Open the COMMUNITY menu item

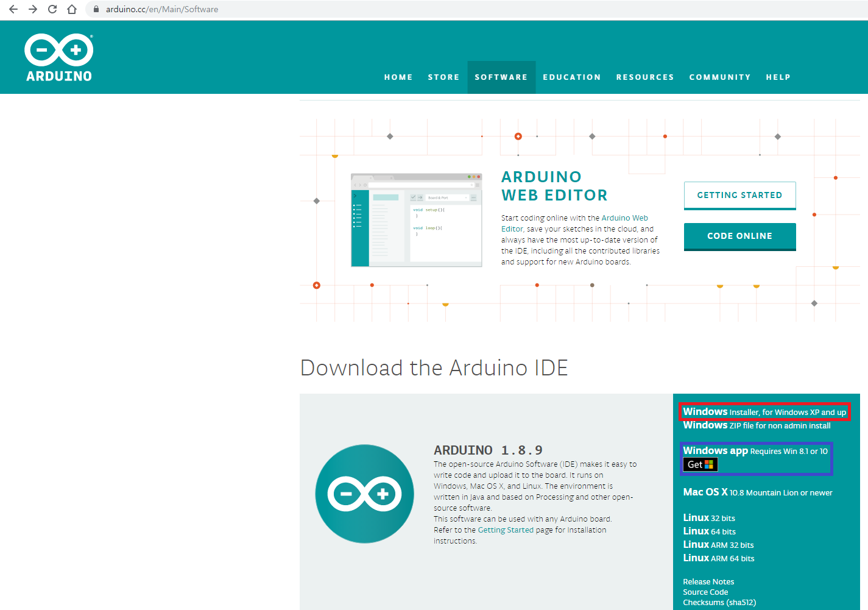click(x=720, y=77)
